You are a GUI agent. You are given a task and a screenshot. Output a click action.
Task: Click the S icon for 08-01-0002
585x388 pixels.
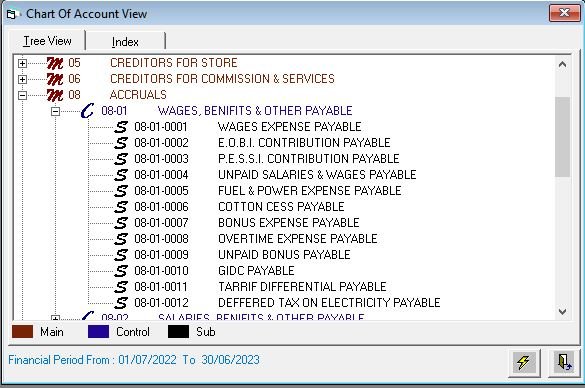(121, 143)
